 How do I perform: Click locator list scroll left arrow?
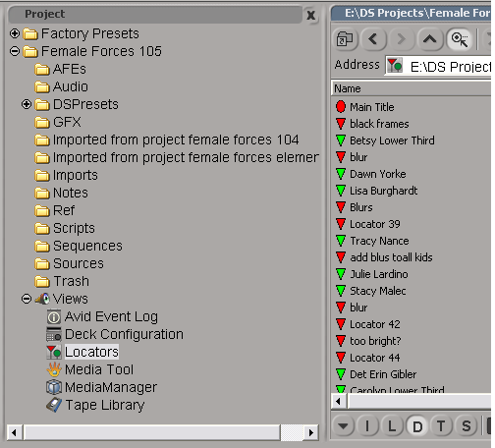pos(340,401)
